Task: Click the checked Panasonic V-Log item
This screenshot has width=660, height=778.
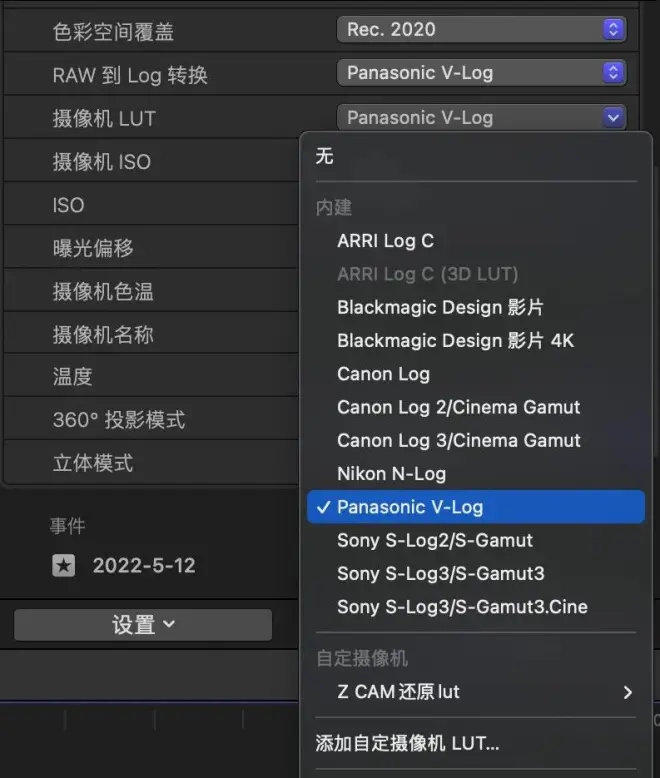Action: tap(475, 507)
